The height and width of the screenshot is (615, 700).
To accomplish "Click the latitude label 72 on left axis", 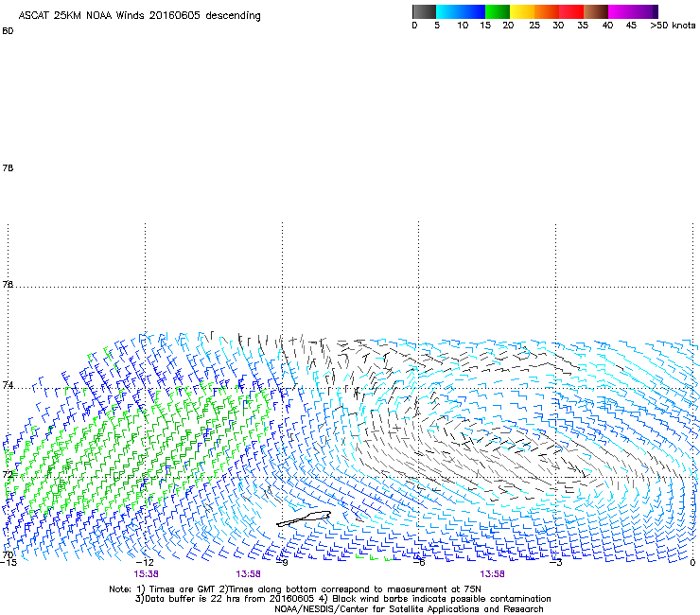I will coord(8,474).
